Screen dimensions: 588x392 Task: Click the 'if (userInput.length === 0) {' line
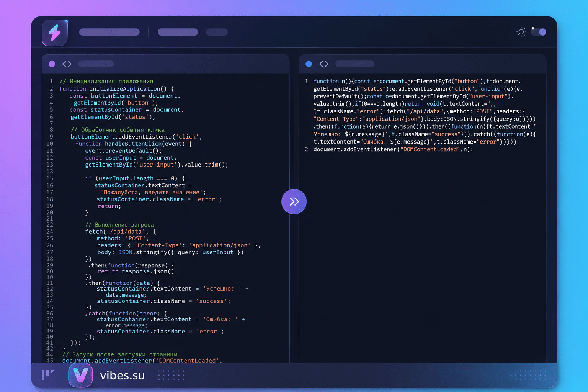[x=135, y=178]
